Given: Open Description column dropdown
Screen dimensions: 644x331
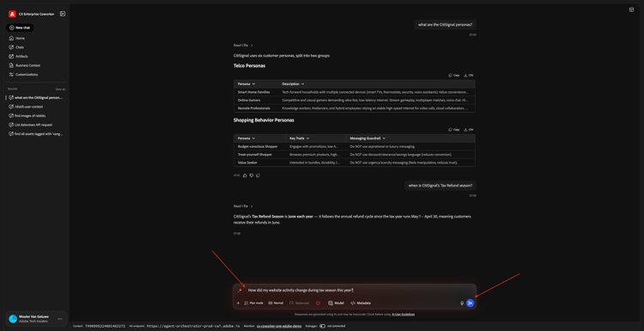Looking at the screenshot, I should coord(303,84).
